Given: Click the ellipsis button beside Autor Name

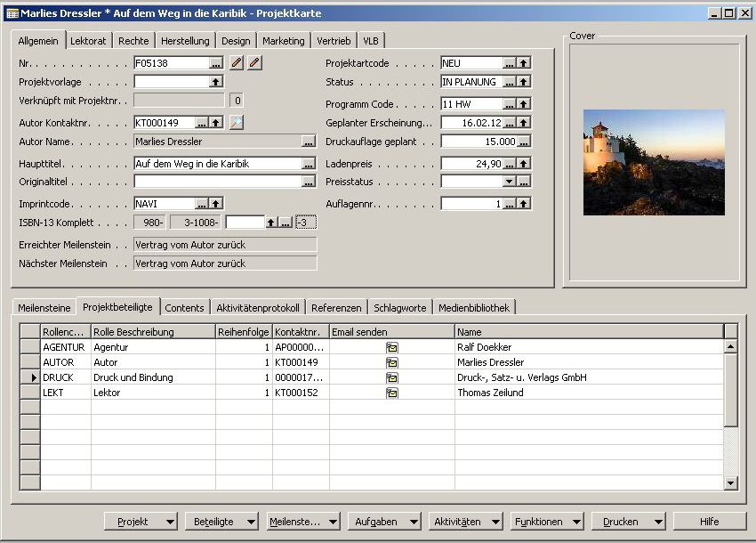Looking at the screenshot, I should click(x=309, y=142).
